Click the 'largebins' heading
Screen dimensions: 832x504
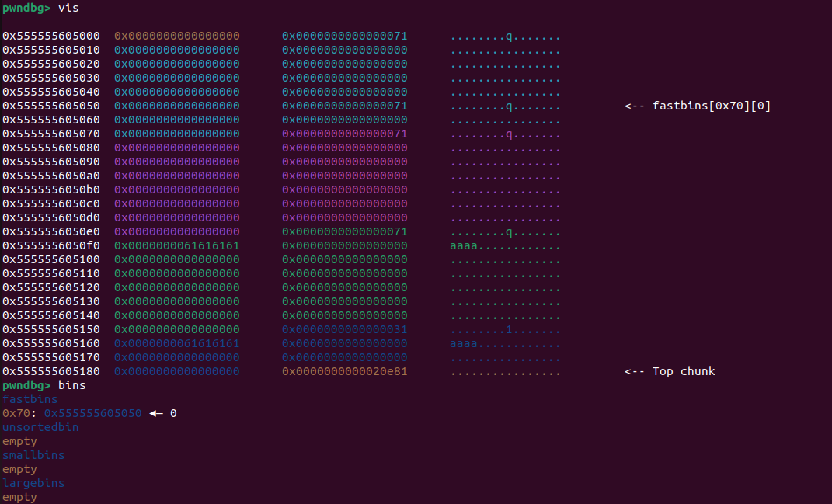click(33, 483)
